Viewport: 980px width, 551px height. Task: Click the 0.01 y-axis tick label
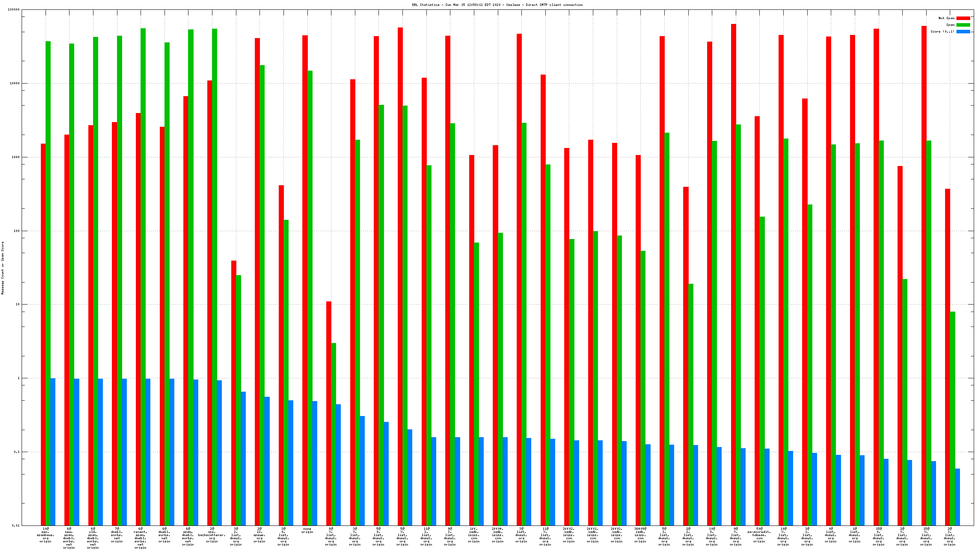[15, 525]
